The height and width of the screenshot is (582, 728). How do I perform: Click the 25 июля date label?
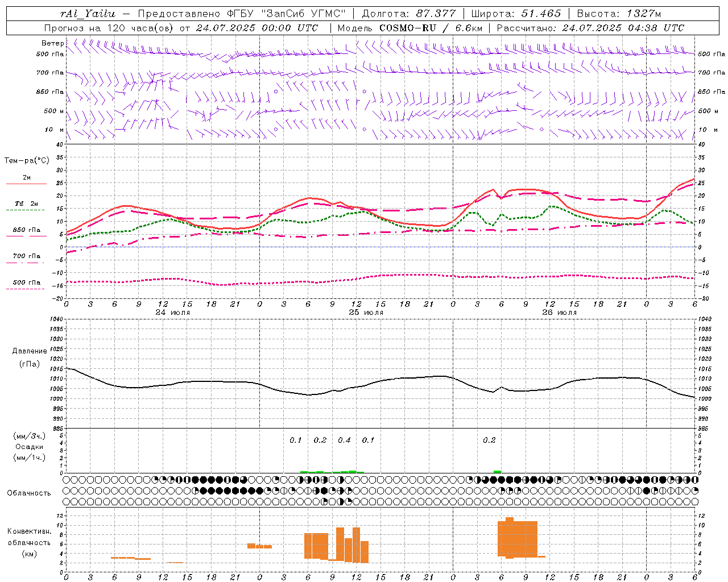366,313
